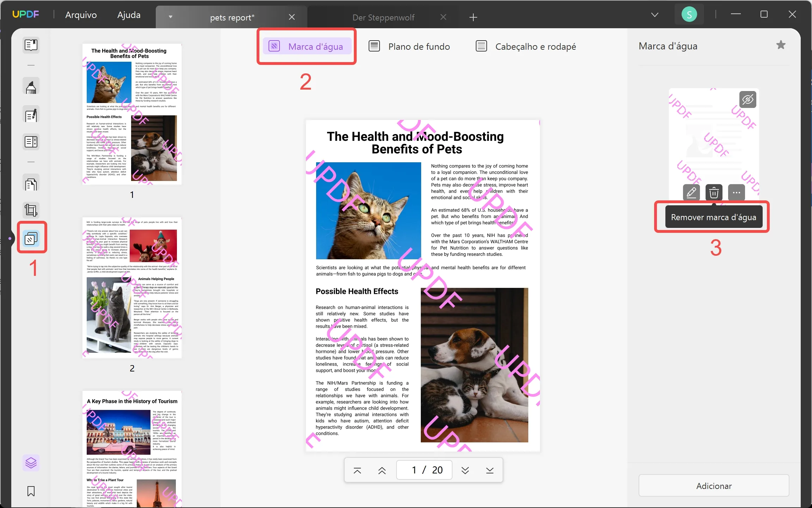
Task: Select page 1 thumbnail
Action: click(x=132, y=114)
